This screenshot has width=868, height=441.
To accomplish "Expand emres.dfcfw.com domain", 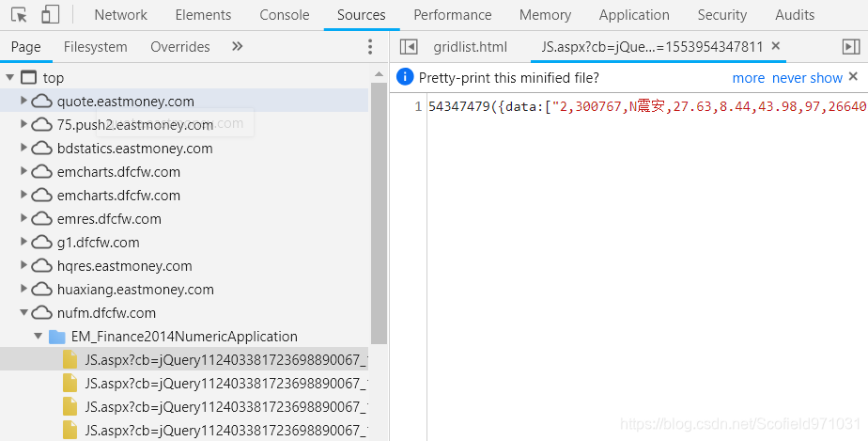I will (x=23, y=218).
